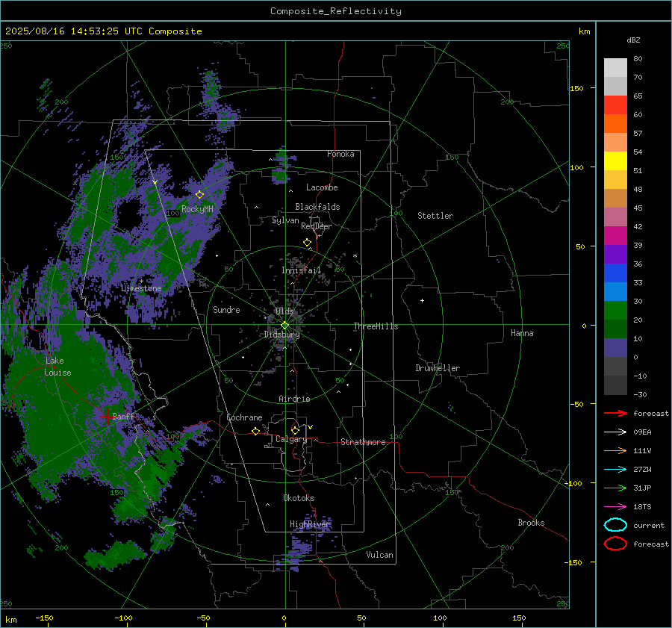Click the HighRiver city label
Screen dimensions: 672x628
pyautogui.click(x=310, y=524)
